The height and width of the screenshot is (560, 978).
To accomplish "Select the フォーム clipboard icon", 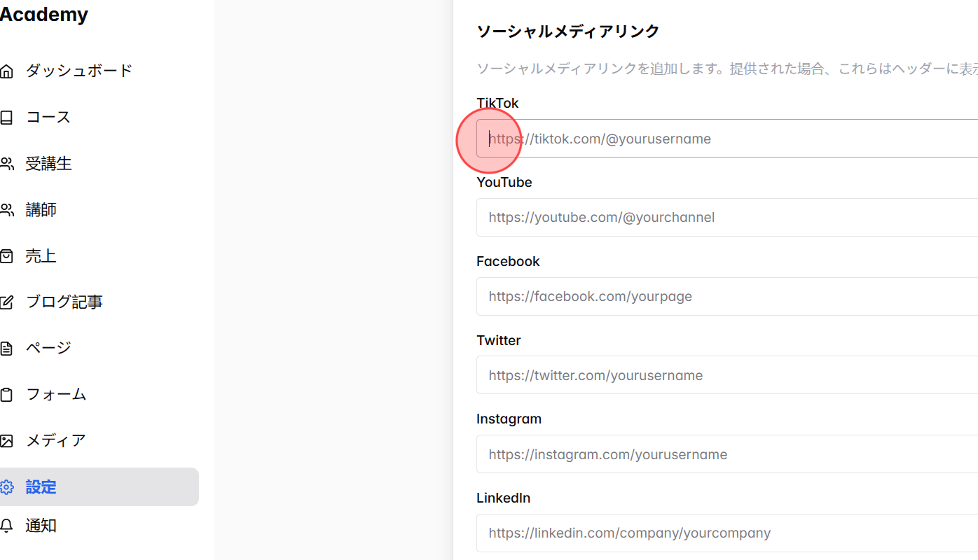I will pyautogui.click(x=7, y=393).
